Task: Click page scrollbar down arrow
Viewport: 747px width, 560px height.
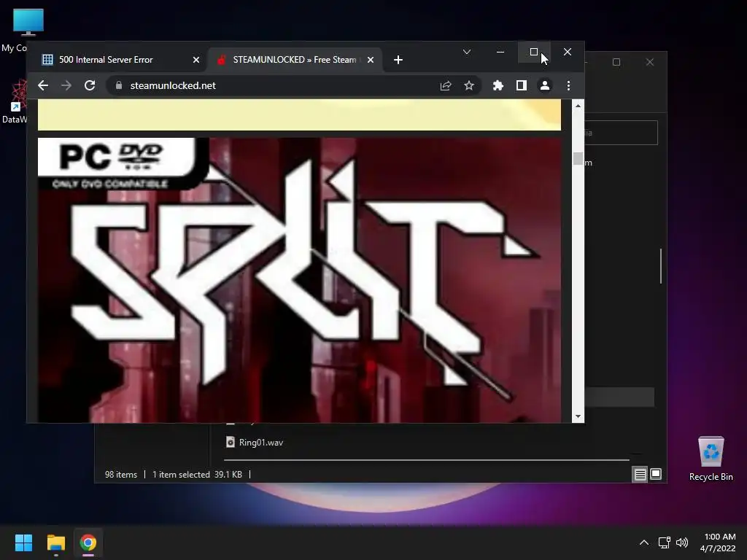Action: click(578, 416)
